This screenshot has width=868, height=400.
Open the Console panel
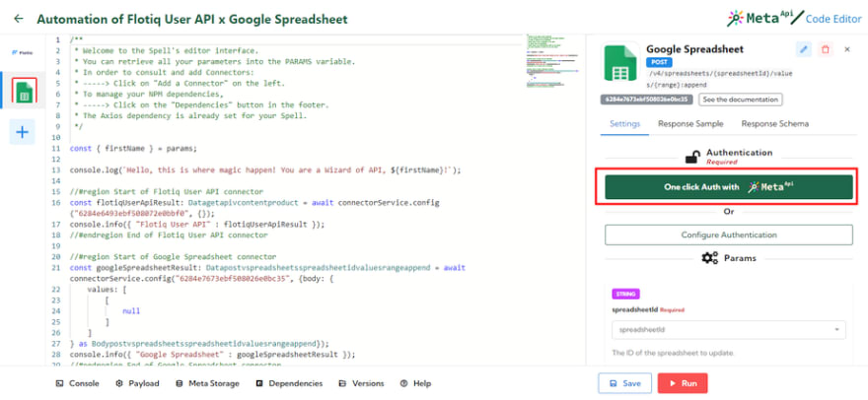[x=78, y=383]
